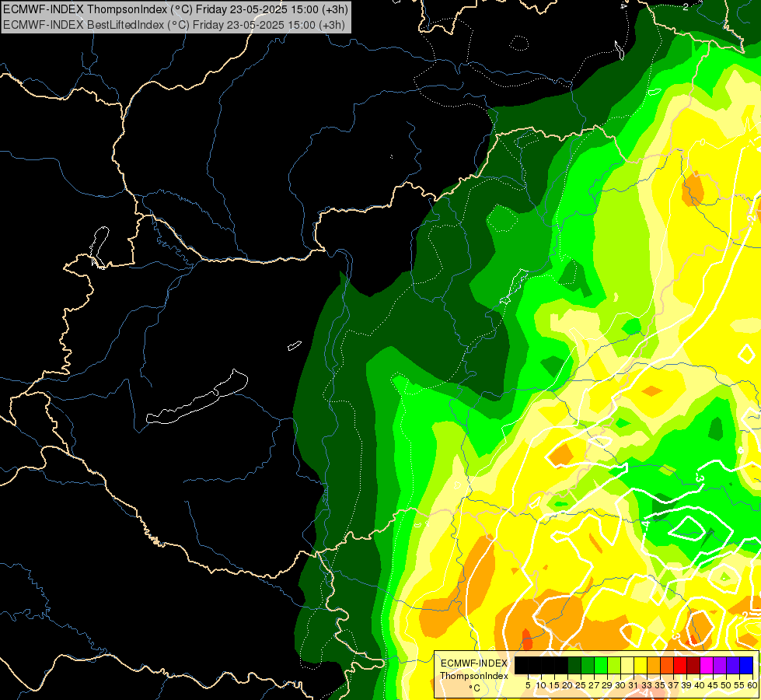Click the legend tick value '15'
Image resolution: width=761 pixels, height=700 pixels.
point(554,685)
